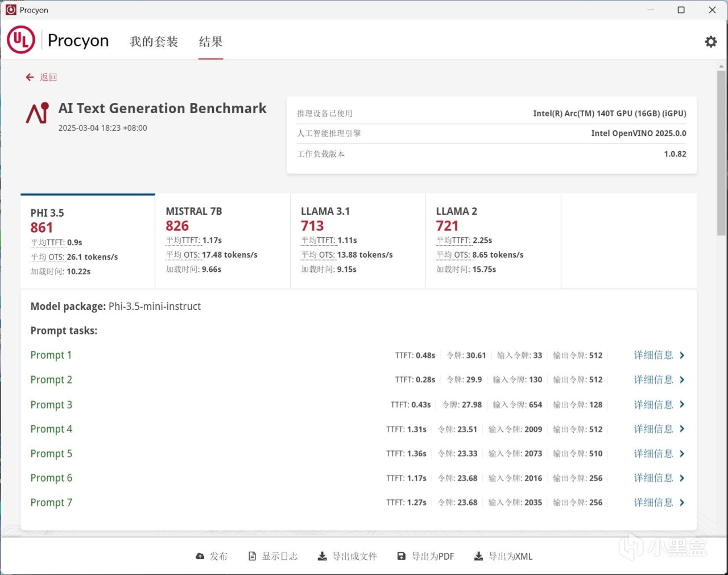Expand Prompt 4 details chevron

pos(682,429)
